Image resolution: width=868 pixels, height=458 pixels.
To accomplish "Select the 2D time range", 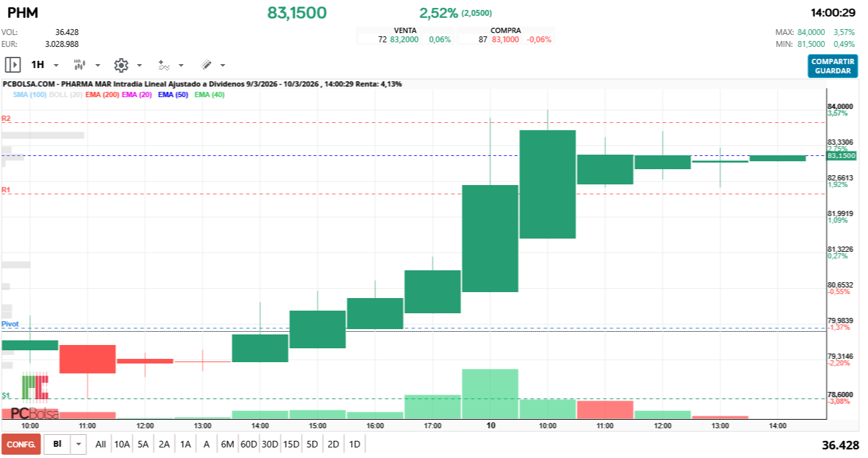I will [333, 444].
